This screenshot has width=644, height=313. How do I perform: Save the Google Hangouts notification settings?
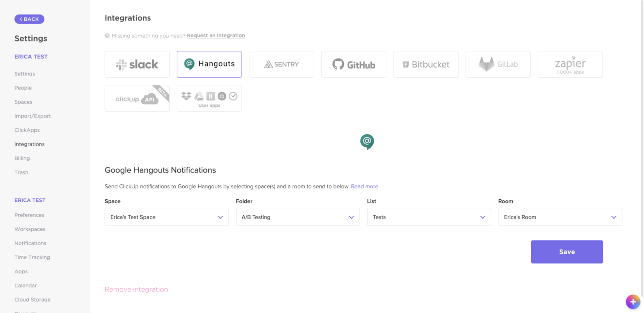pyautogui.click(x=567, y=252)
